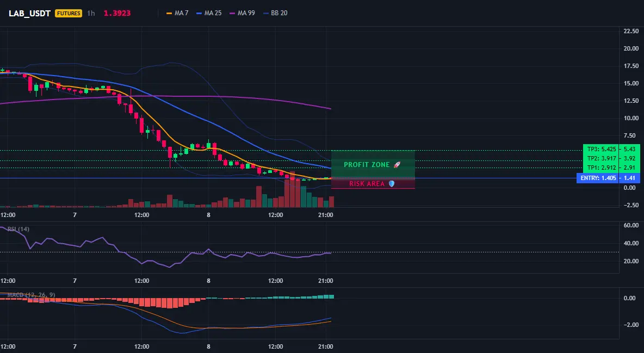The image size is (644, 353).
Task: Click the blue ENTRY: 1.405 label
Action: [x=598, y=178]
